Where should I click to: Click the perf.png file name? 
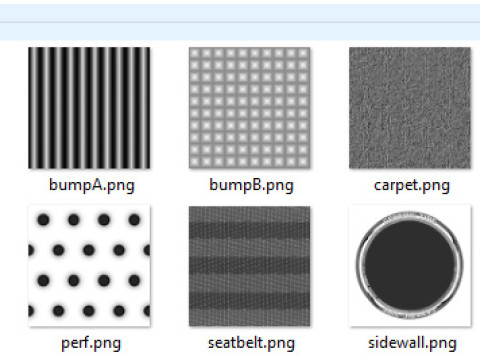coord(91,343)
